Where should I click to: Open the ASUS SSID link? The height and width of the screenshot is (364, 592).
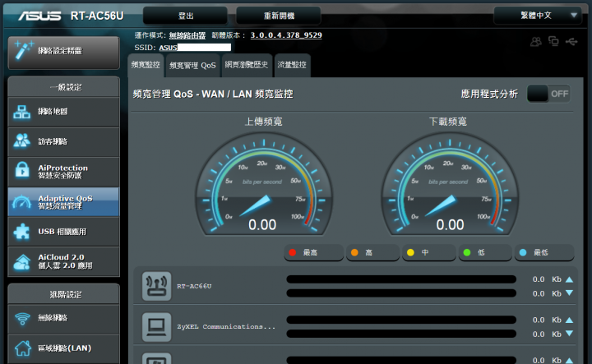click(168, 48)
